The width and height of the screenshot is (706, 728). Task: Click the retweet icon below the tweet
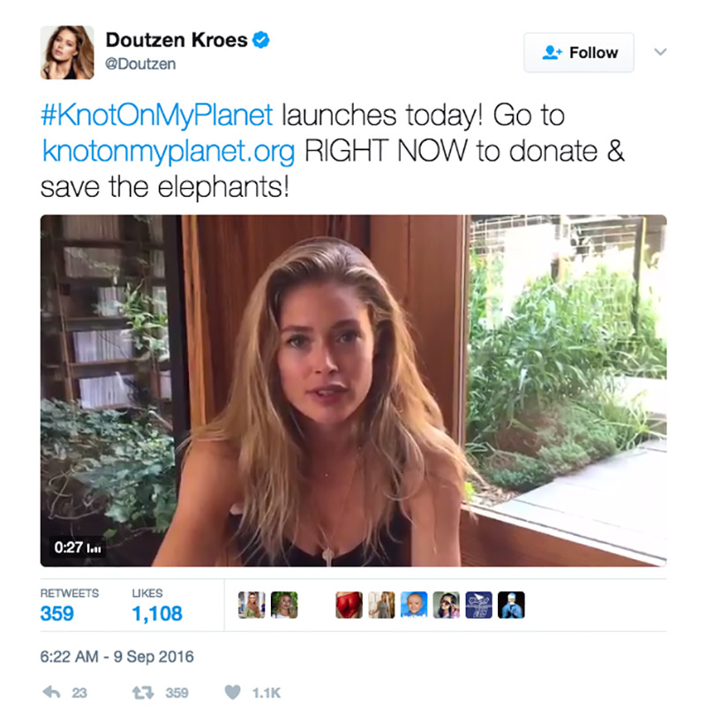(x=143, y=693)
